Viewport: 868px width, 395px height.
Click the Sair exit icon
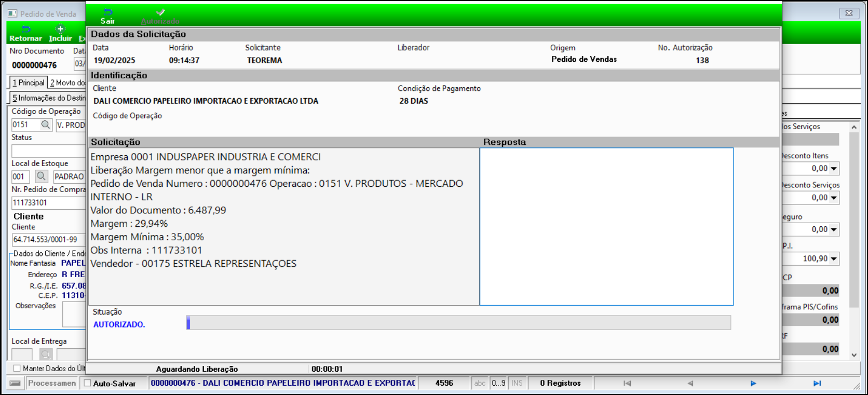click(x=107, y=12)
